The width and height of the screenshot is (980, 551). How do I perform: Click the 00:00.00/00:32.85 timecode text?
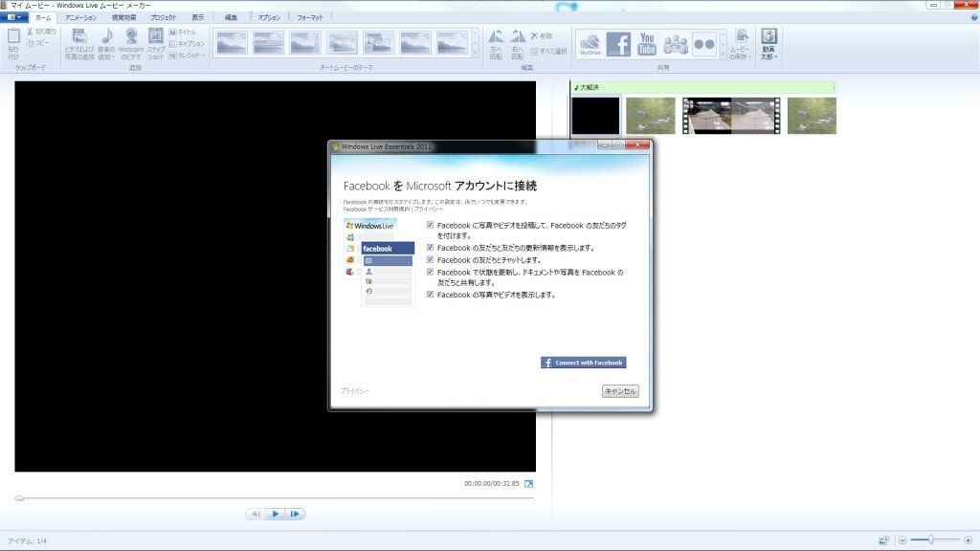491,483
